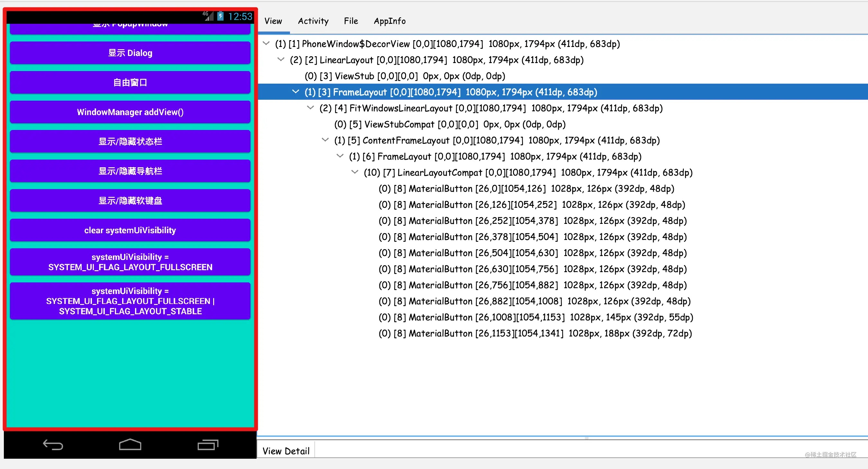Screen dimensions: 868x469
Task: Open the View Detail panel tab
Action: 286,451
